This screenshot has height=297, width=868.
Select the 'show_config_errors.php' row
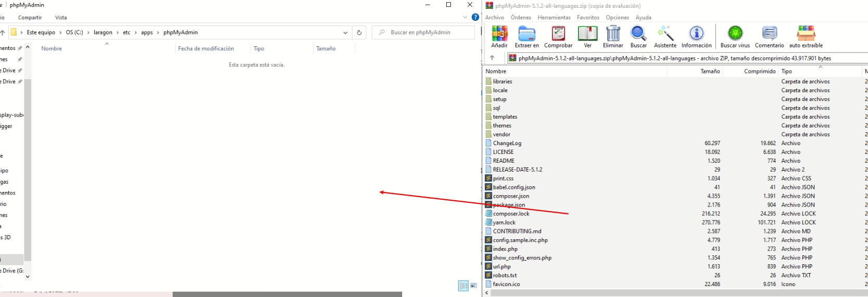(x=675, y=257)
